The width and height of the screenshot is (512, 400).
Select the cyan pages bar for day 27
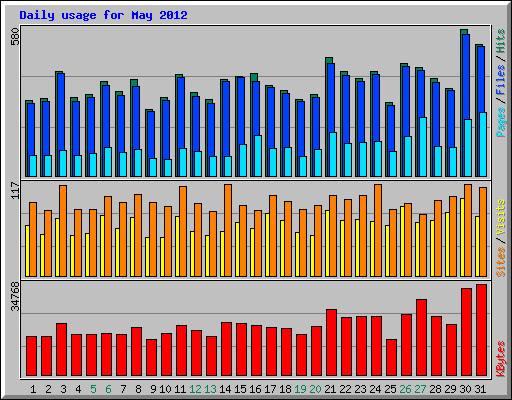point(423,147)
